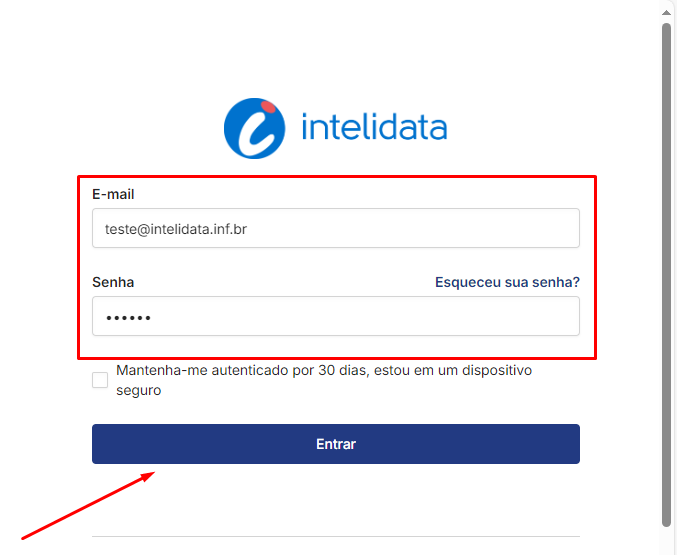Viewport: 677px width, 555px height.
Task: Click the scrollbar track below the thumb
Action: [x=666, y=541]
